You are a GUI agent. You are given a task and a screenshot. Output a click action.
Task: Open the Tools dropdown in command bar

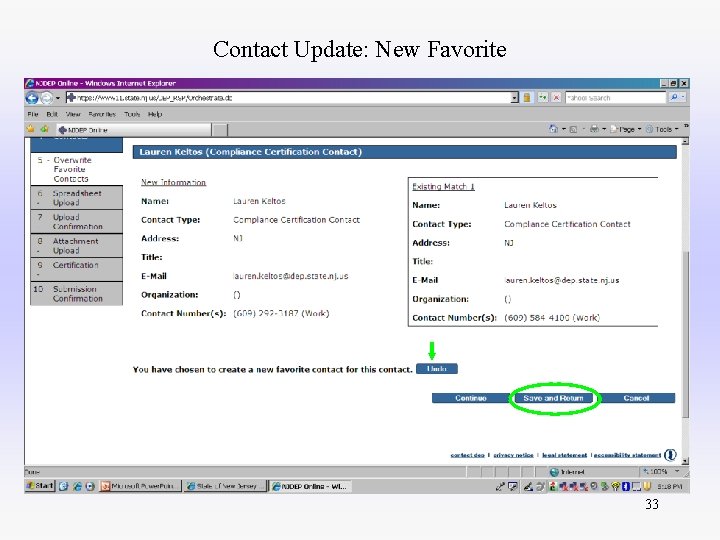click(x=662, y=129)
